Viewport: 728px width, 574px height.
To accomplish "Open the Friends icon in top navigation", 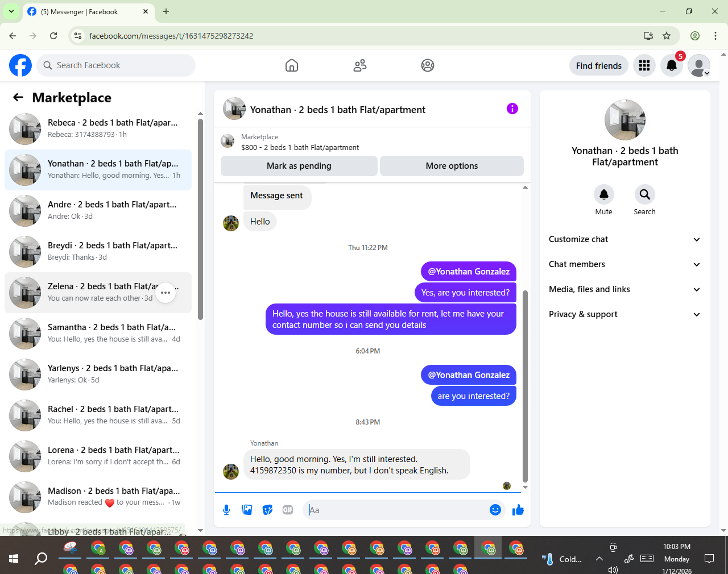I will click(360, 65).
